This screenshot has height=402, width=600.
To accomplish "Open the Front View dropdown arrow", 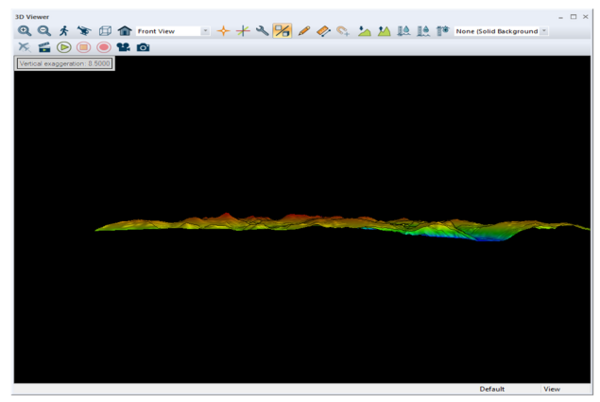I will (205, 31).
